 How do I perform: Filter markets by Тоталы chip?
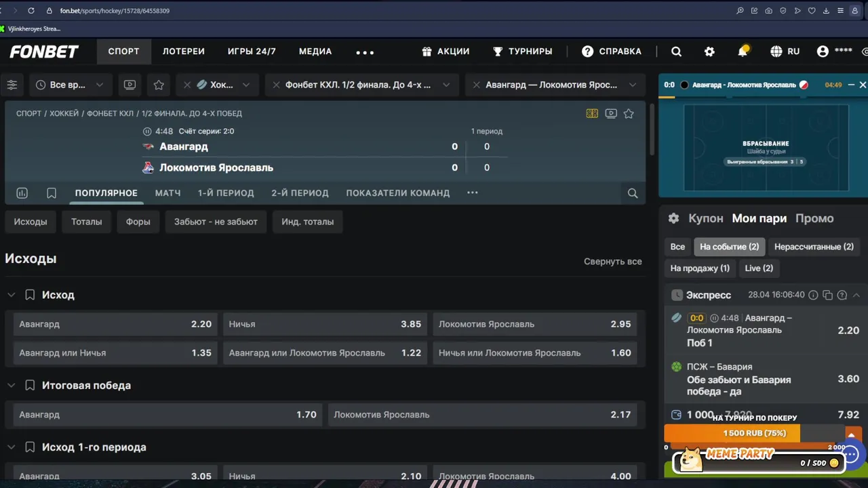tap(87, 222)
